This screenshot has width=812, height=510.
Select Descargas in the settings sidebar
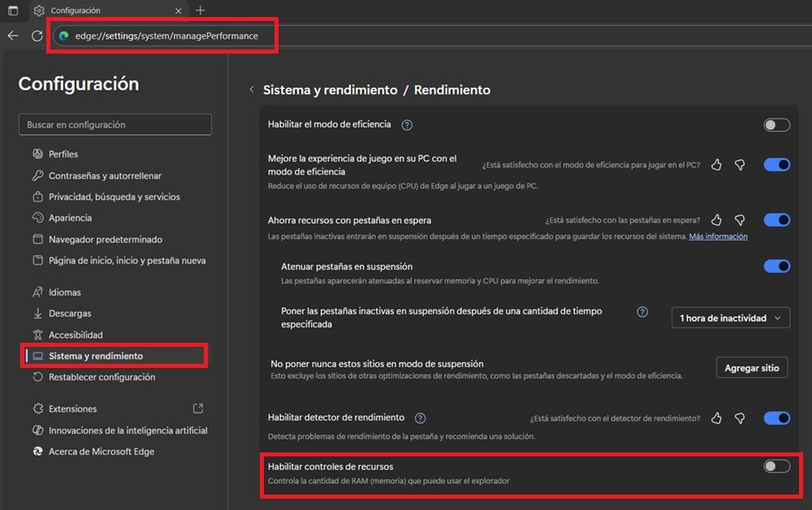[70, 313]
